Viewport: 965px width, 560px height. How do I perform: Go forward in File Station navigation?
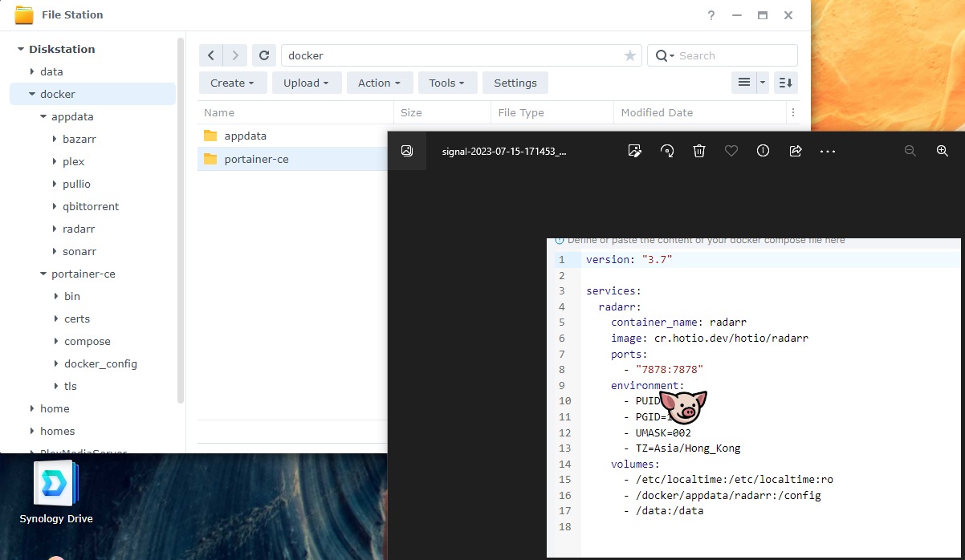click(x=235, y=55)
